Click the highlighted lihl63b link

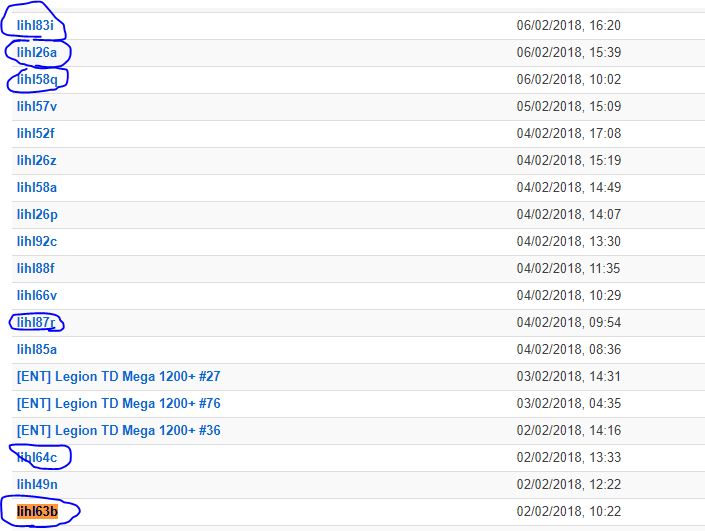(37, 511)
